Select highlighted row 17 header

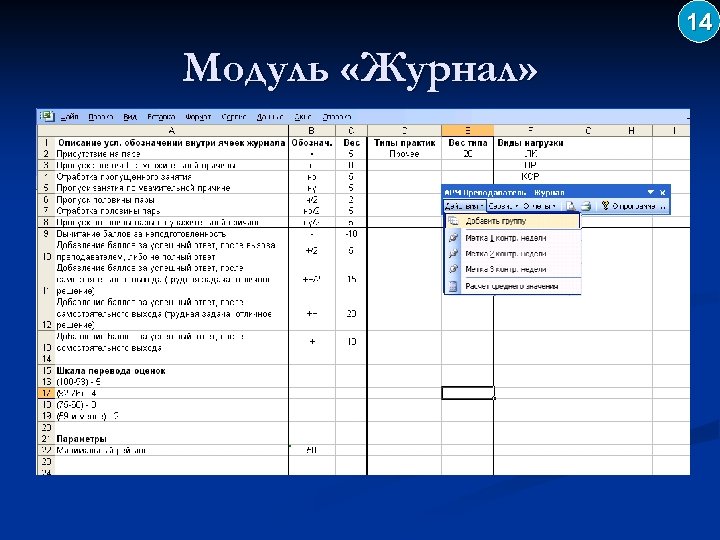(46, 393)
